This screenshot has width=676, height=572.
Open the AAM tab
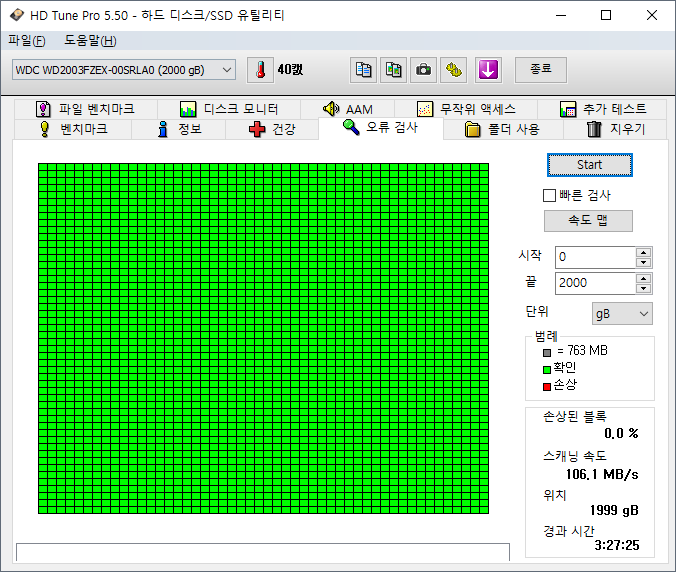347,109
